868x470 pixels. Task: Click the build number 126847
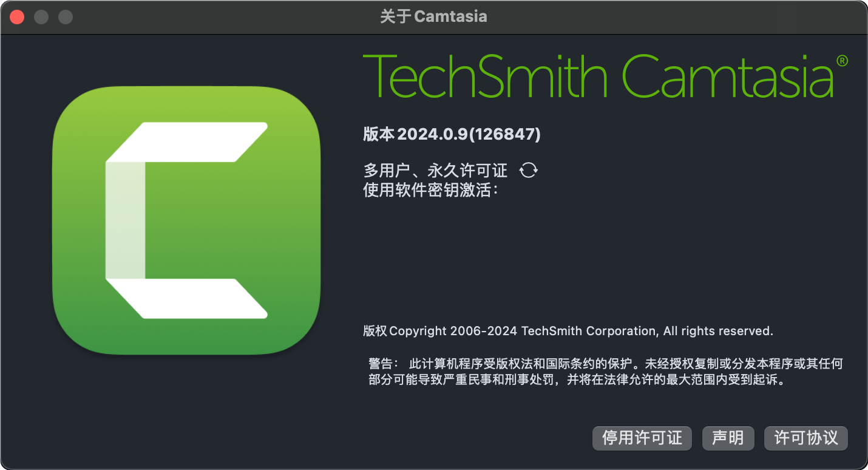pyautogui.click(x=507, y=134)
